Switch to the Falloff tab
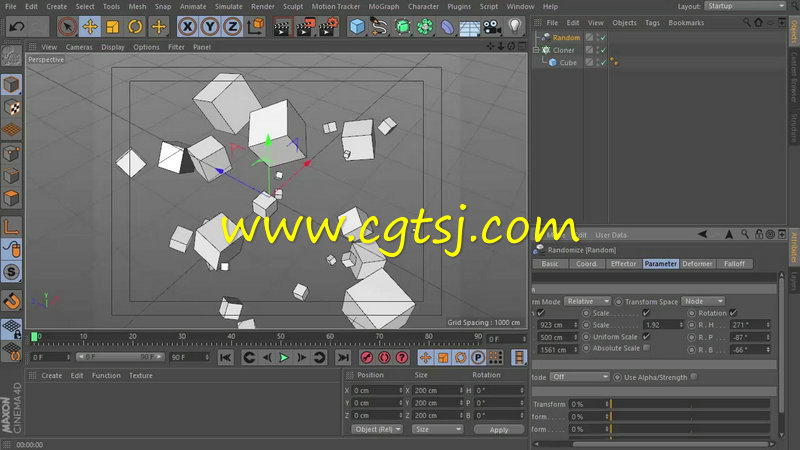 pos(734,264)
